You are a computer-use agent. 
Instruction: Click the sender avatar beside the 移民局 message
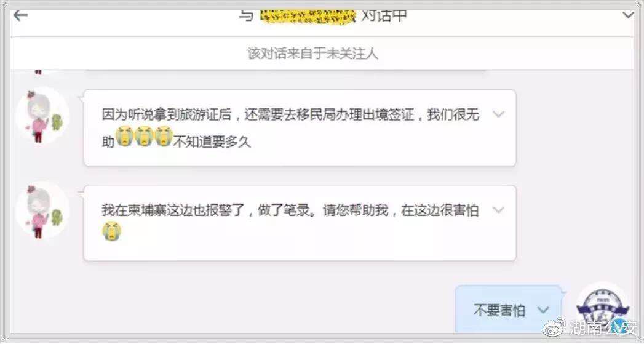pyautogui.click(x=42, y=114)
